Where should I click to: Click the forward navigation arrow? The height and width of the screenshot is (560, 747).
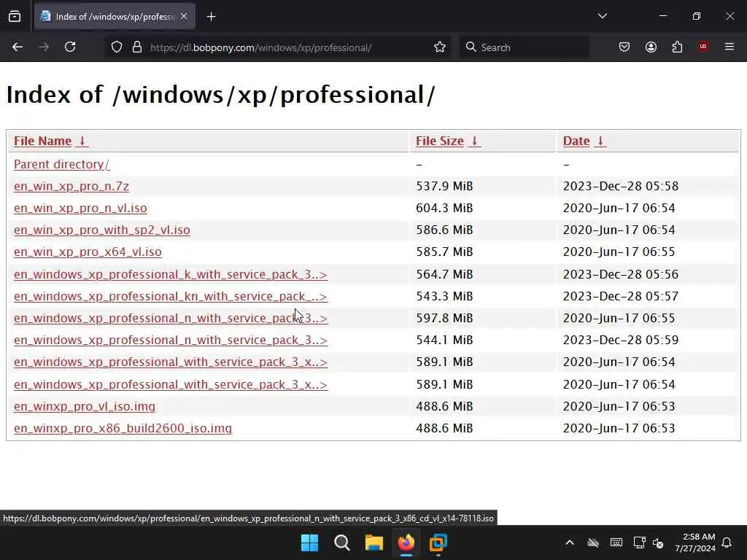point(44,47)
